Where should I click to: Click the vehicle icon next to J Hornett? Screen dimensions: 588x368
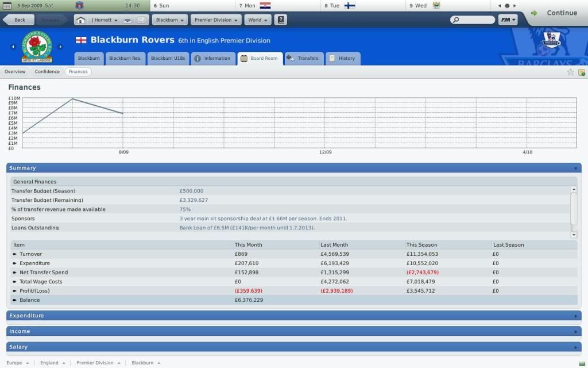[127, 20]
